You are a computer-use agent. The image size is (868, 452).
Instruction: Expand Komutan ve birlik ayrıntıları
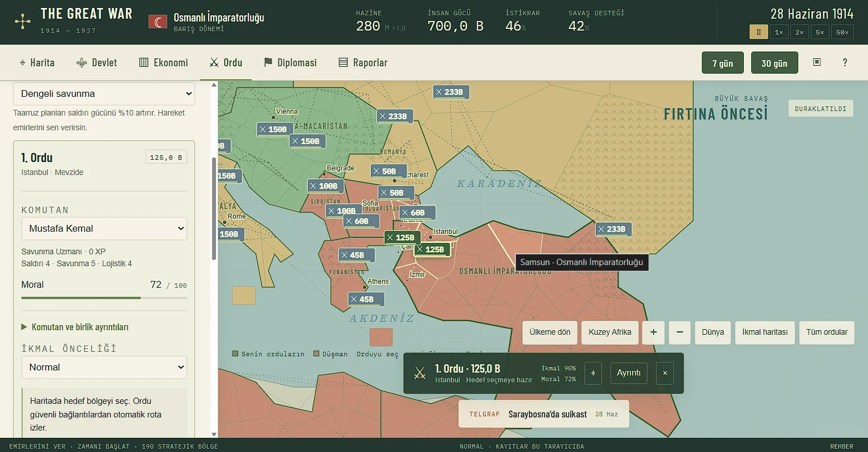pos(75,327)
